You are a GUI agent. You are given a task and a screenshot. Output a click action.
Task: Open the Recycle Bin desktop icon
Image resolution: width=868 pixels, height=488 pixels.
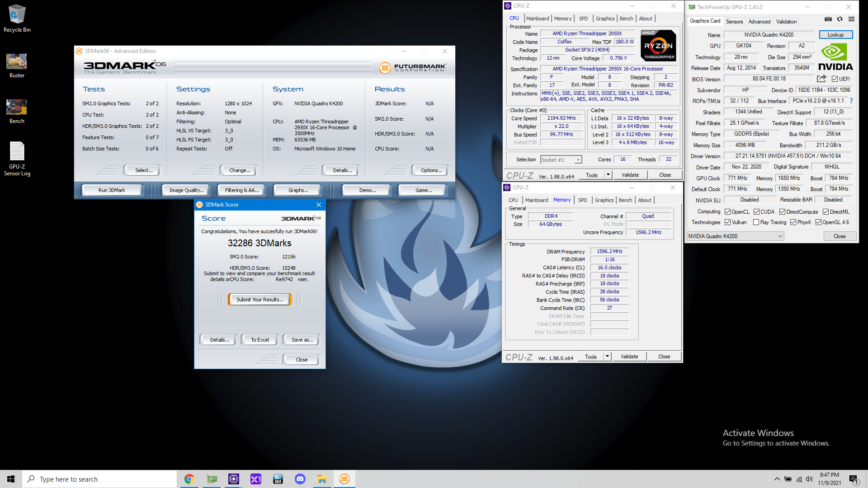(x=17, y=19)
